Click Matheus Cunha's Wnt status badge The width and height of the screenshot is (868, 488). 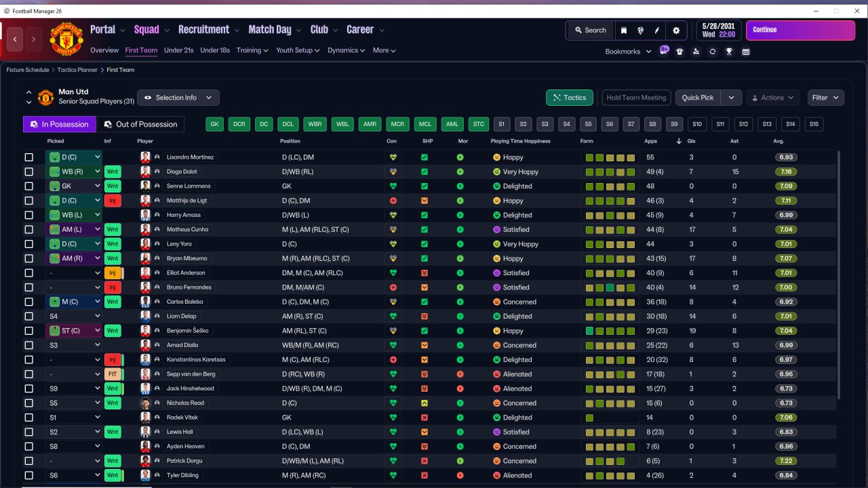(x=113, y=230)
